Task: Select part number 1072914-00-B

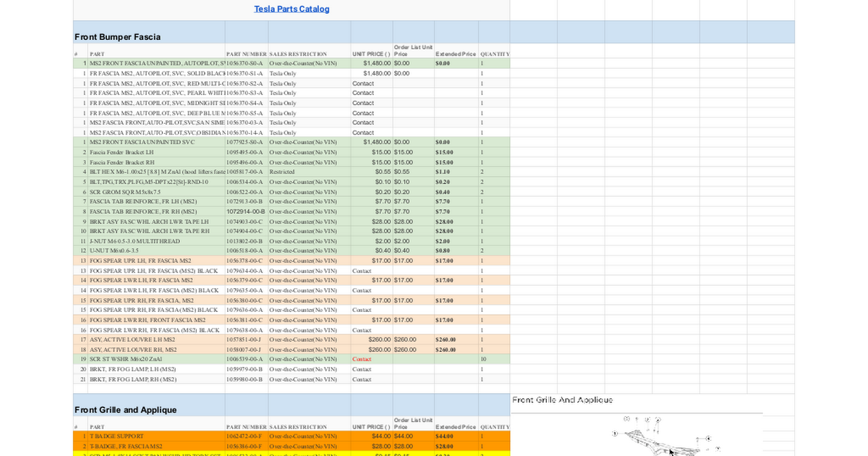Action: tap(247, 211)
